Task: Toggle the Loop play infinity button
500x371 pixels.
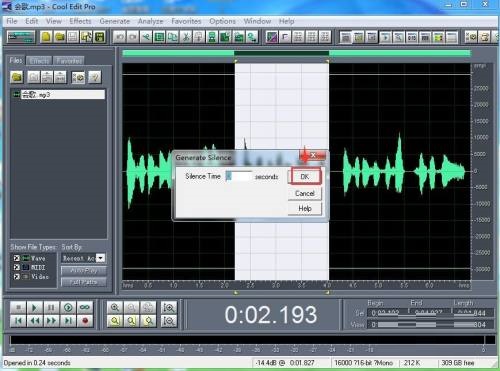Action: tap(85, 307)
